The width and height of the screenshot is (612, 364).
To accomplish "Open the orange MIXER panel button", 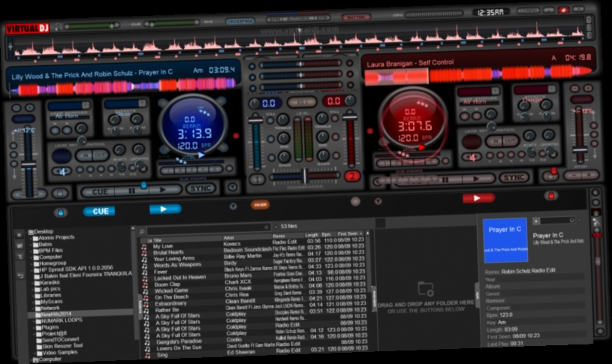I will [x=260, y=204].
